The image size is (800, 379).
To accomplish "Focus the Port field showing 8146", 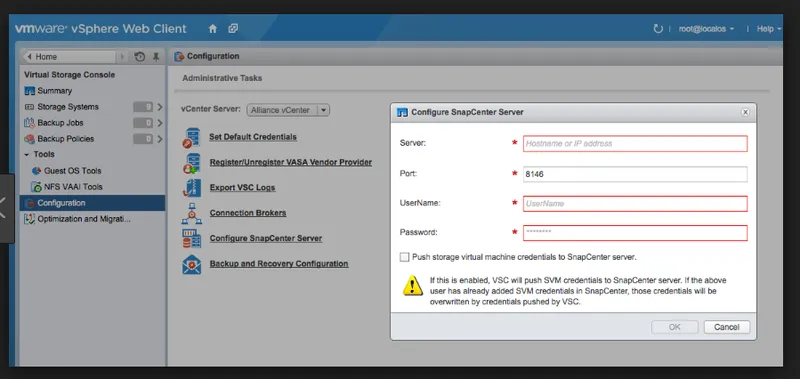I will (635, 174).
